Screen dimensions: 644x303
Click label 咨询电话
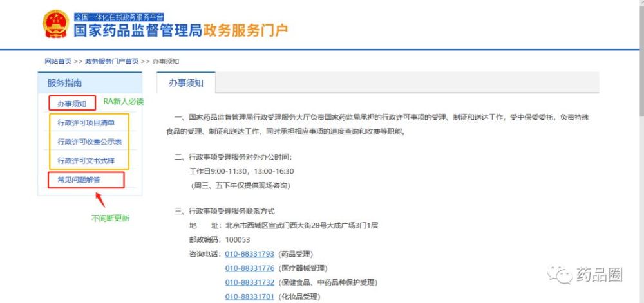click(205, 254)
